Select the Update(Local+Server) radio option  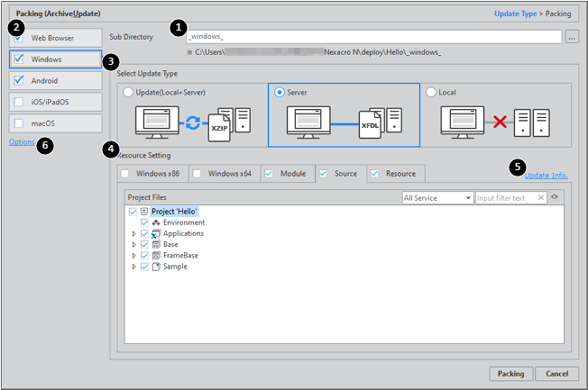tap(128, 93)
